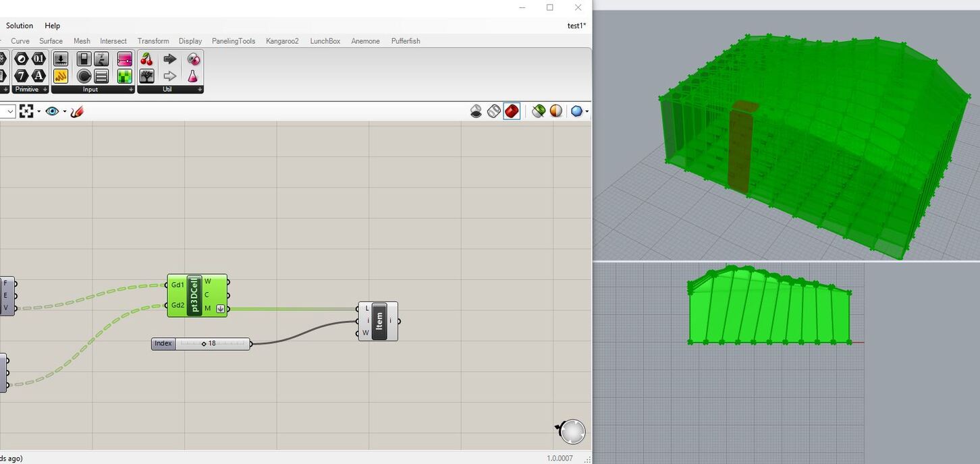Click the pt3DCellulate component
Viewport: 980px width, 464px height.
point(196,295)
